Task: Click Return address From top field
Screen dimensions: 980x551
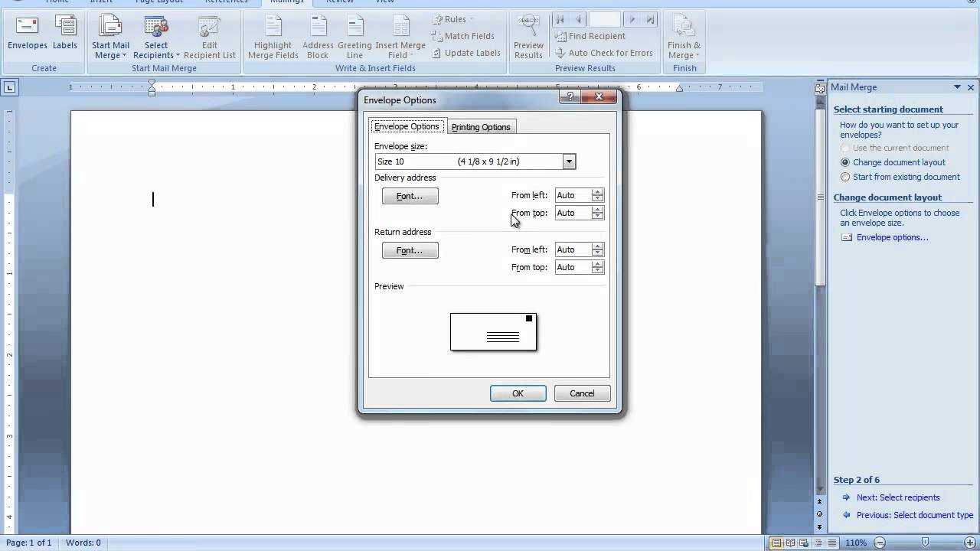Action: [x=573, y=267]
